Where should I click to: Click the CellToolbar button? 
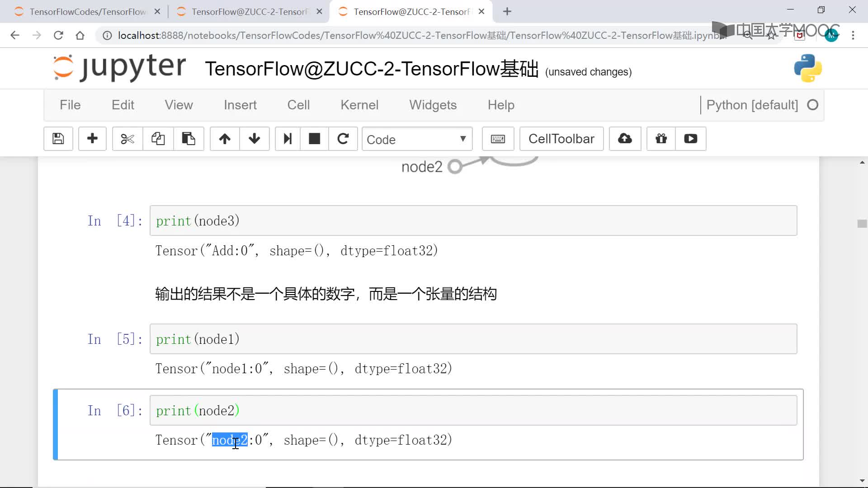[x=561, y=139]
